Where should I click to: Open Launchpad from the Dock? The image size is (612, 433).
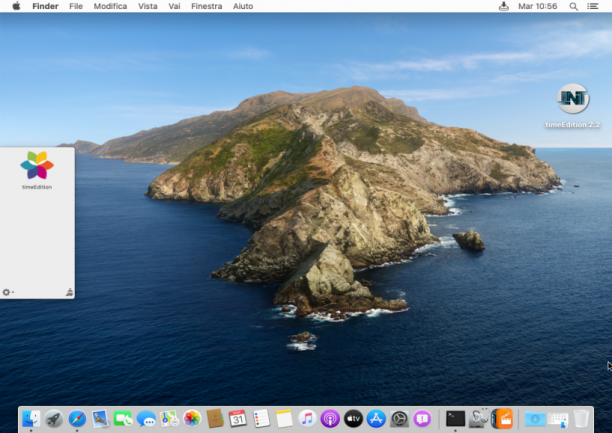(x=54, y=419)
